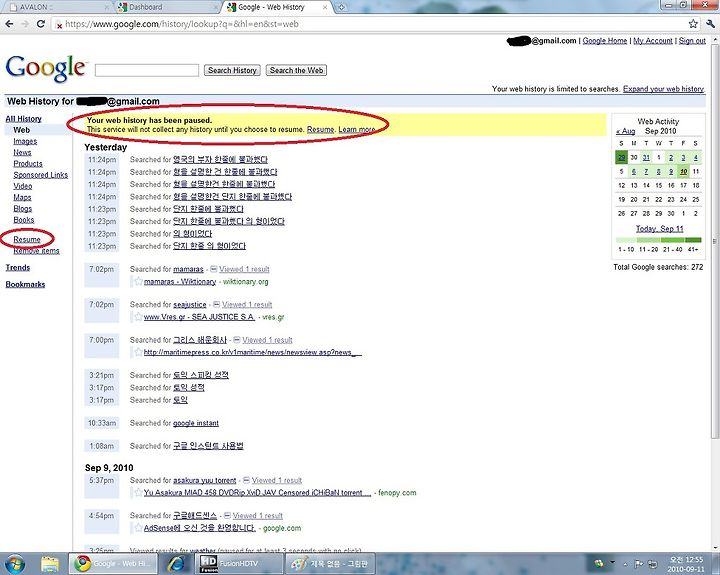Select calendar day 31 in Web Activity
The height and width of the screenshot is (575, 720).
(646, 158)
